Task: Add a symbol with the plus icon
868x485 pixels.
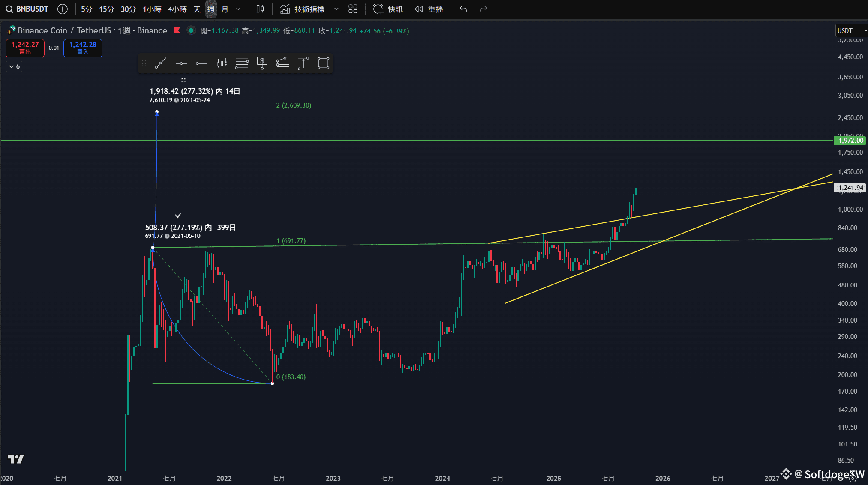Action: (x=63, y=9)
